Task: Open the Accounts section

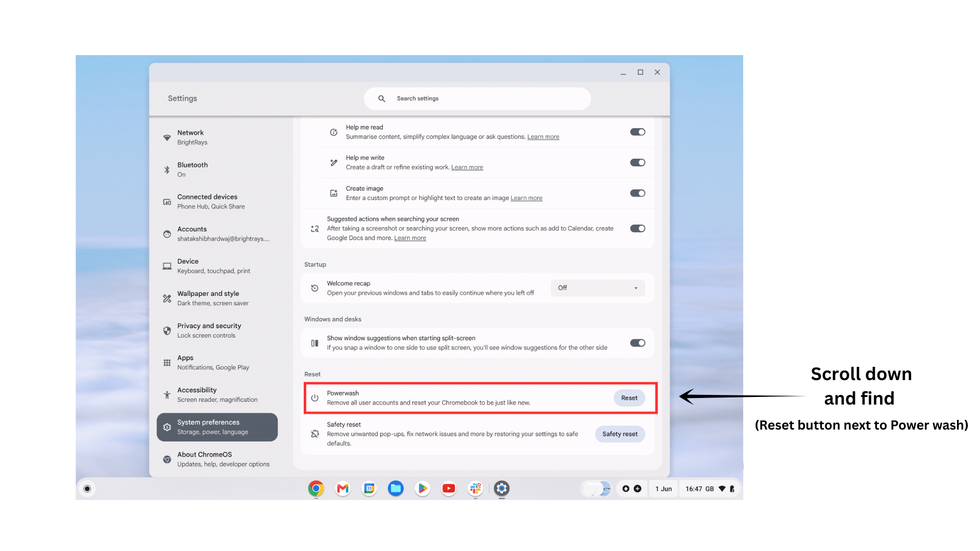Action: [217, 234]
